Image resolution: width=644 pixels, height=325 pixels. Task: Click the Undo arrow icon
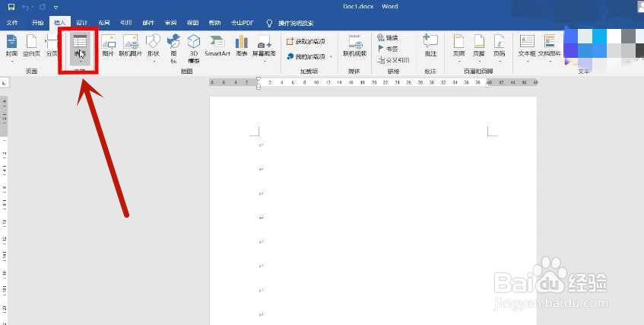[26, 7]
